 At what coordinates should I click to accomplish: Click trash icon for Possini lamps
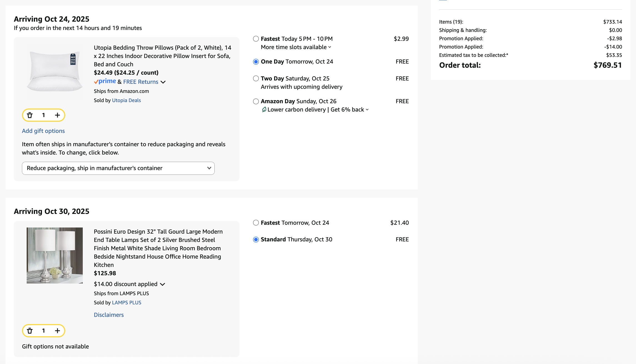pyautogui.click(x=30, y=331)
